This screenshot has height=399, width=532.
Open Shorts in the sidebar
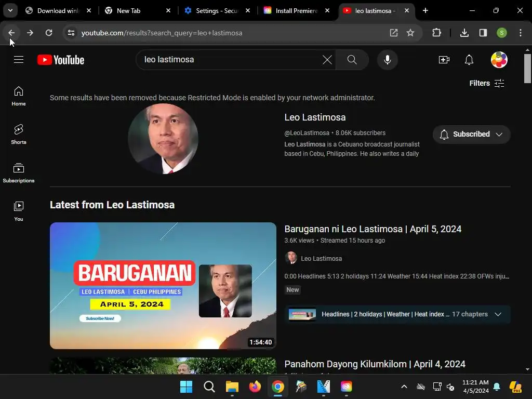click(x=19, y=135)
